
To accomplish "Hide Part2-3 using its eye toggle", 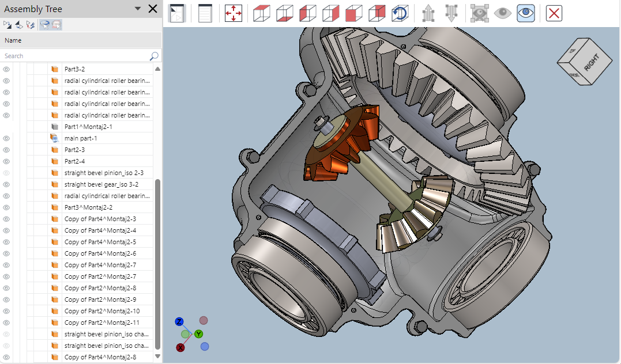I will [6, 150].
